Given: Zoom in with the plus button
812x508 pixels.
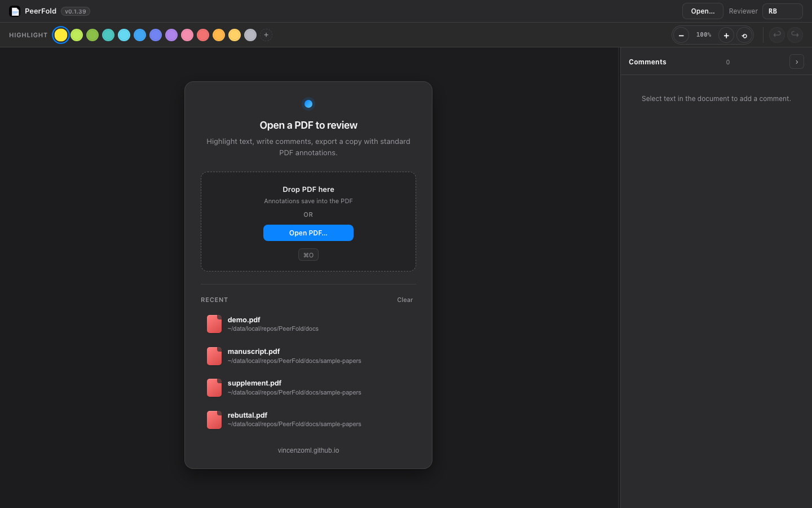Looking at the screenshot, I should (726, 35).
